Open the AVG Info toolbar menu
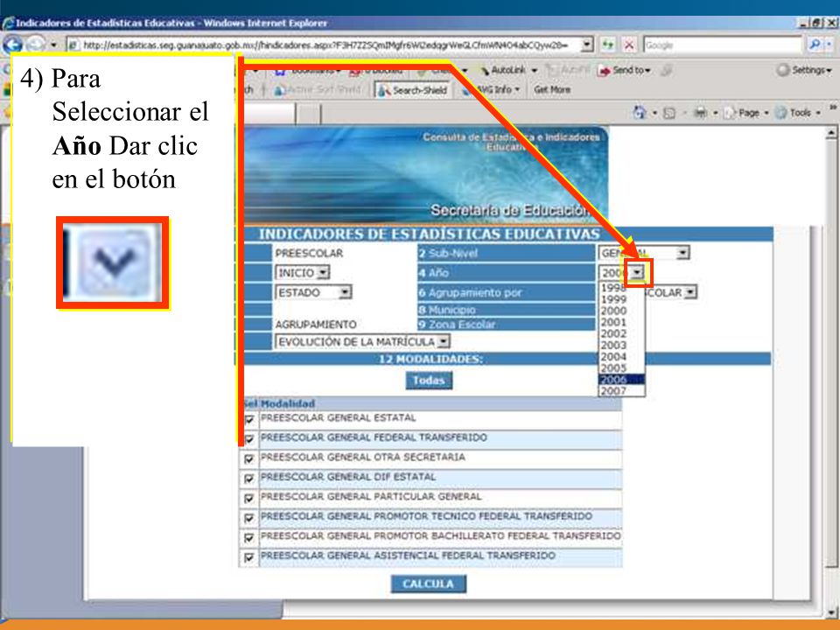 pyautogui.click(x=492, y=90)
